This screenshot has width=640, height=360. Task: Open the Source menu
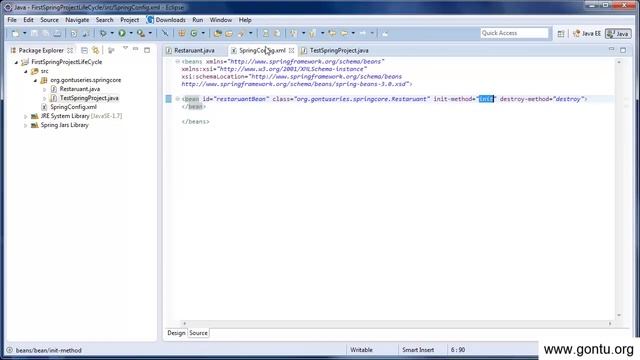point(49,20)
